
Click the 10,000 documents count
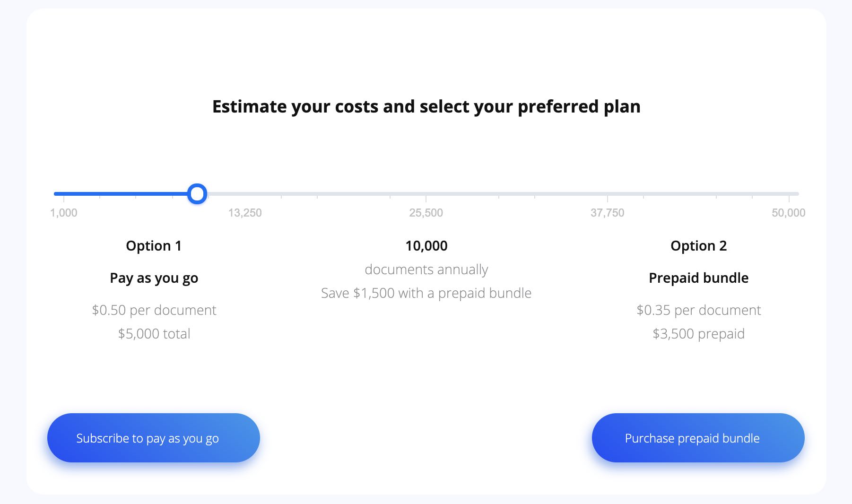[x=426, y=246]
